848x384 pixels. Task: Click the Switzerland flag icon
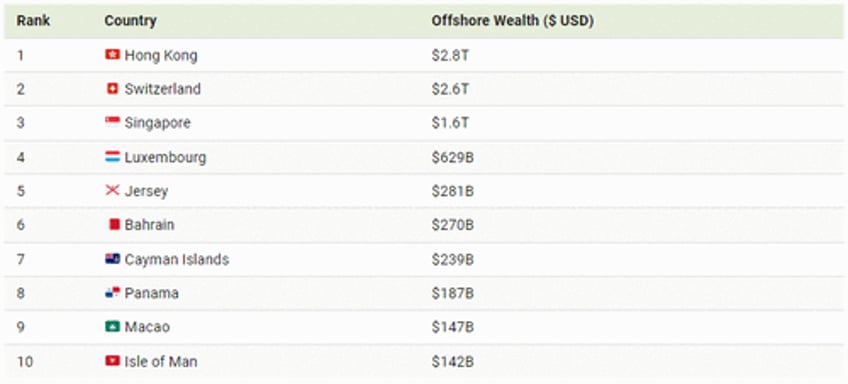point(112,89)
